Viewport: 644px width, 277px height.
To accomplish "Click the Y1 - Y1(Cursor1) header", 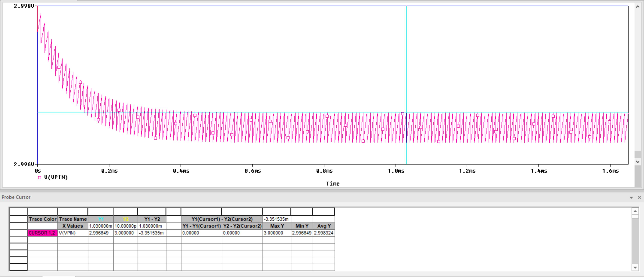I will (202, 226).
